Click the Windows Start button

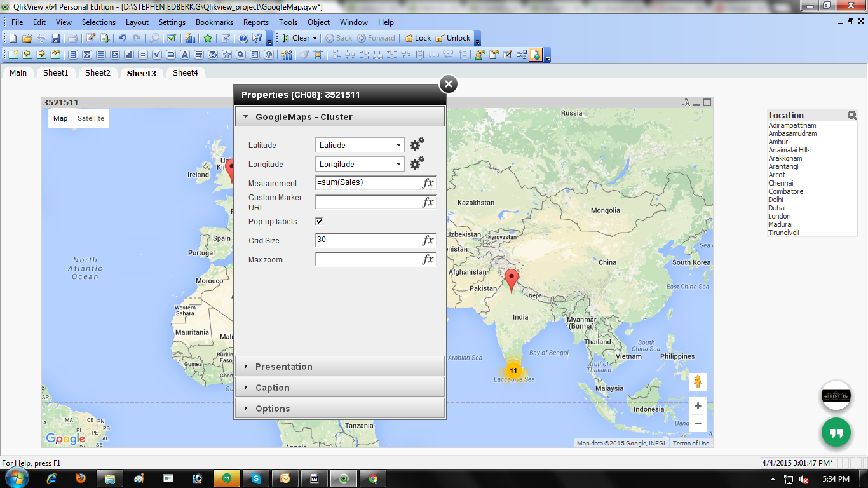(x=18, y=478)
